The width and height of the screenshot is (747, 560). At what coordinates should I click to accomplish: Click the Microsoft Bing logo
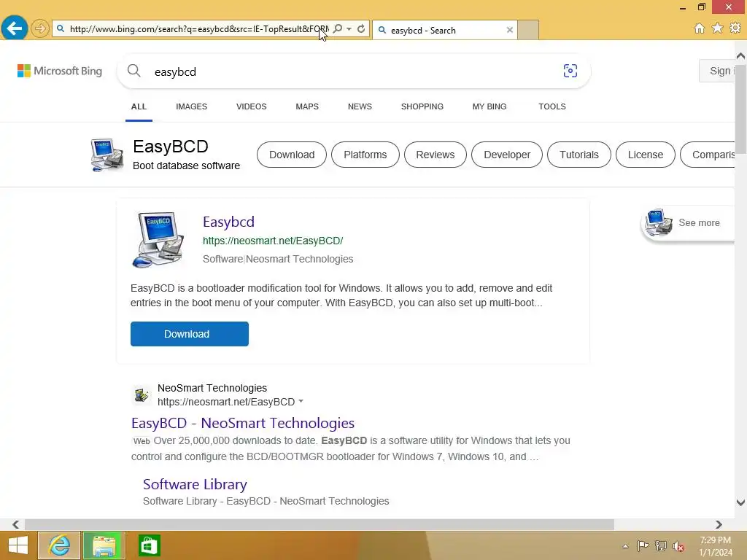point(60,71)
